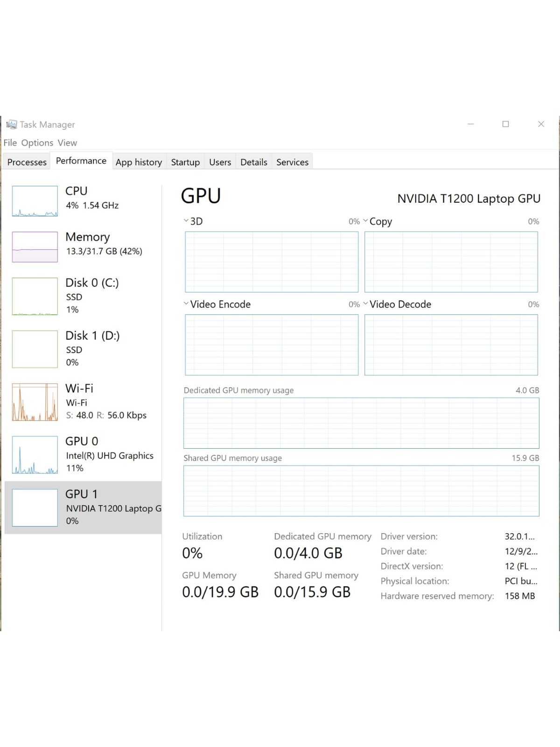Click the 4.0 GB dedicated graph scale label

527,390
